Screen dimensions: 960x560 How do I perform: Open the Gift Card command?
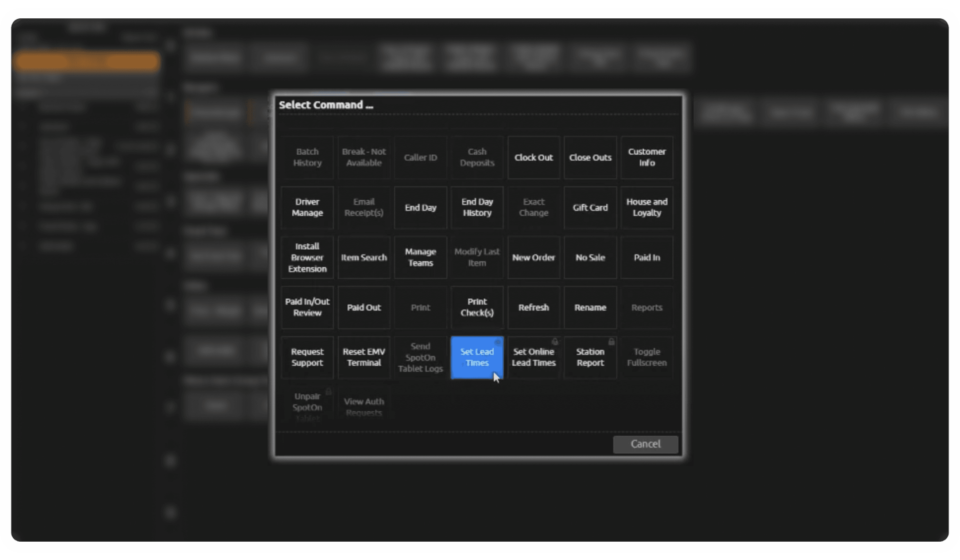pos(590,207)
